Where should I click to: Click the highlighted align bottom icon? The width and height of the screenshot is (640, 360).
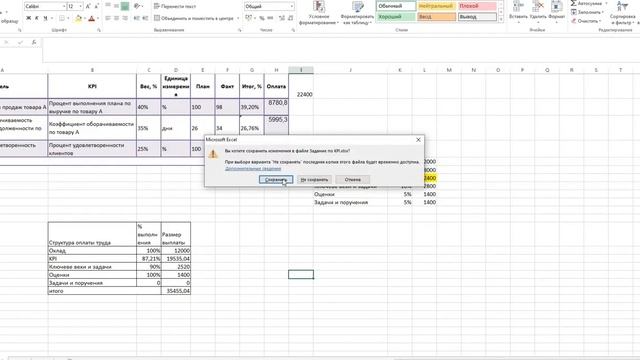(125, 6)
